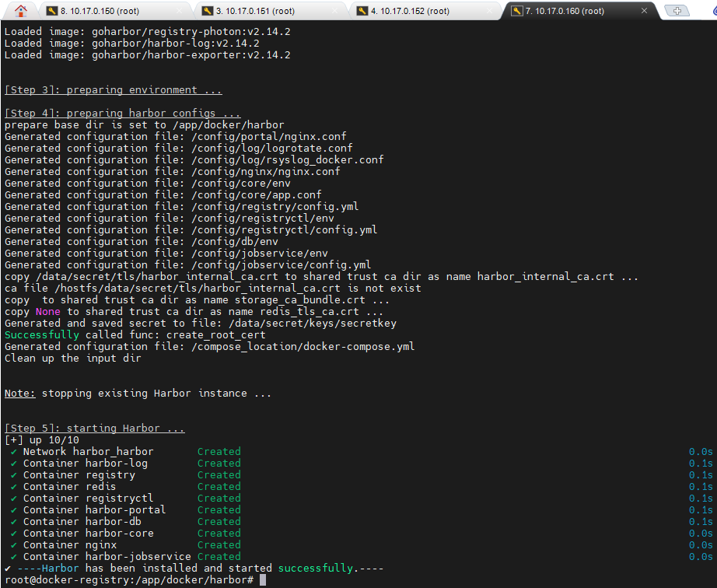Image resolution: width=717 pixels, height=588 pixels.
Task: Click the 'Loaded image: goharbor/registry-photon:v2.14.2' line
Action: point(147,32)
